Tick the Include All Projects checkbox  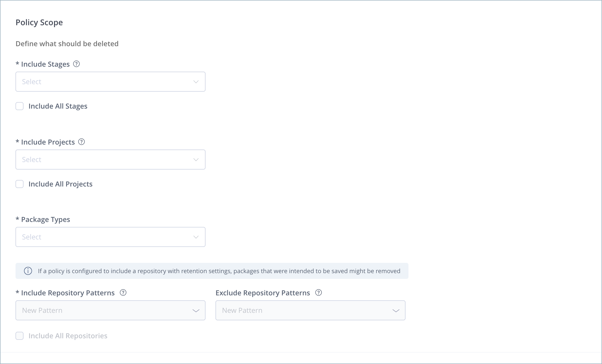[19, 184]
